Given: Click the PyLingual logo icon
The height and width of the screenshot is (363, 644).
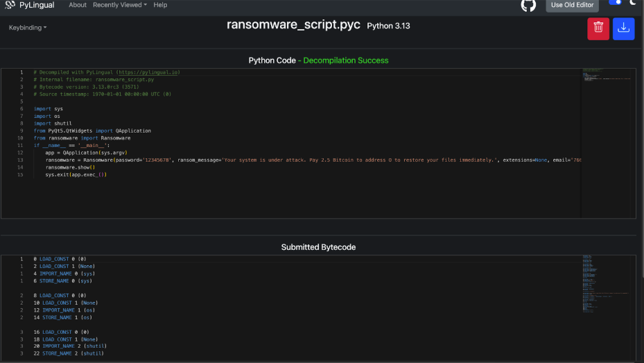Looking at the screenshot, I should coord(10,5).
